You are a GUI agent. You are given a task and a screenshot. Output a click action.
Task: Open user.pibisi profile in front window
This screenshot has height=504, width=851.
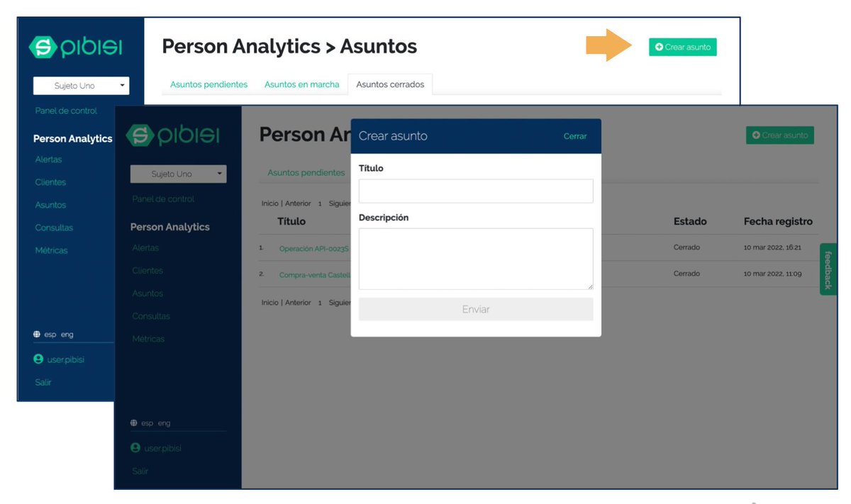[163, 448]
